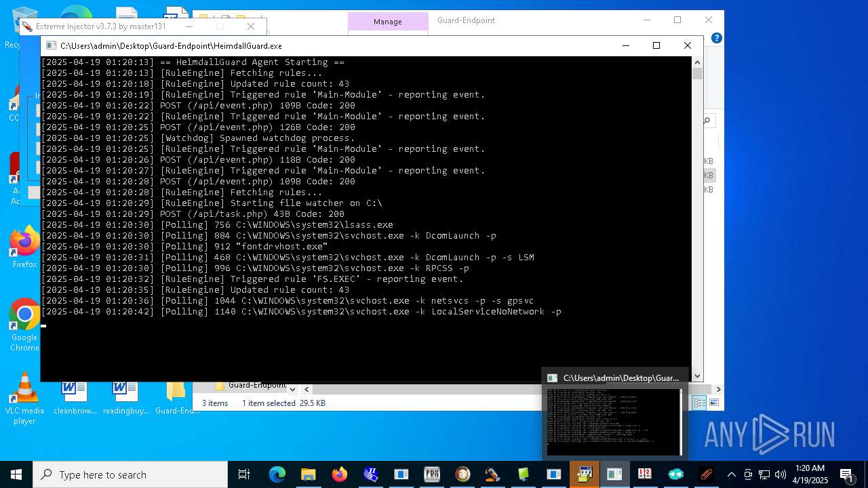868x488 pixels.
Task: Click the HeimdallGuard console window title icon
Action: click(x=51, y=45)
